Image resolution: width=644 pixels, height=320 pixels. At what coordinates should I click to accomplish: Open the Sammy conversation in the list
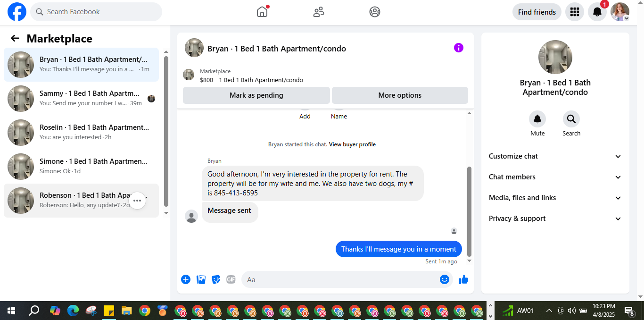click(x=81, y=99)
